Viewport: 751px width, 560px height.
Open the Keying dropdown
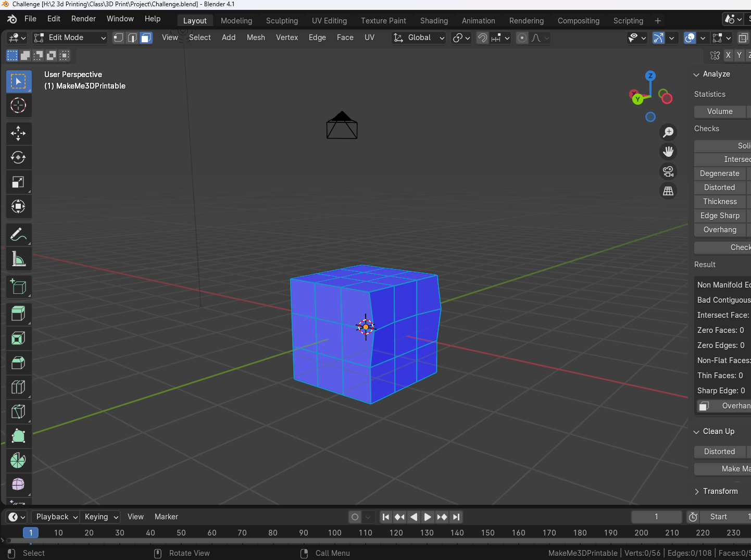(101, 517)
